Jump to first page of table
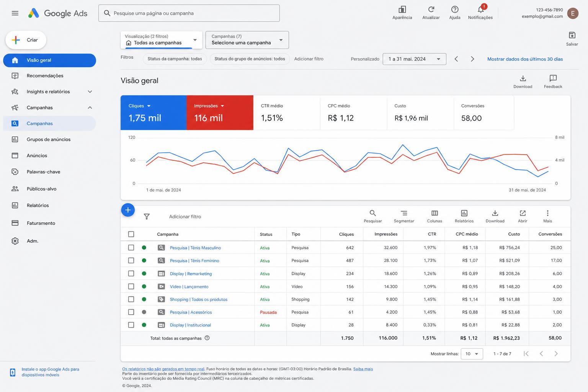The width and height of the screenshot is (588, 392). point(526,354)
